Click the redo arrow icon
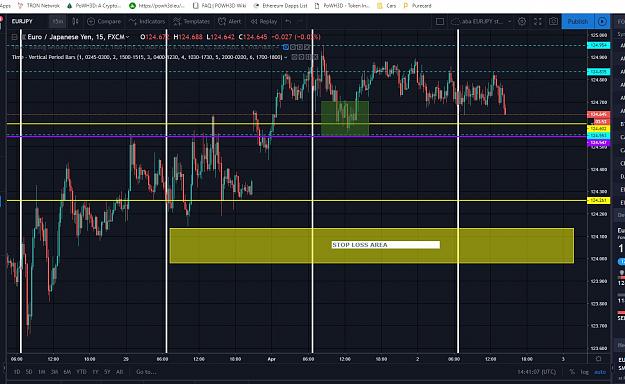 tap(301, 21)
